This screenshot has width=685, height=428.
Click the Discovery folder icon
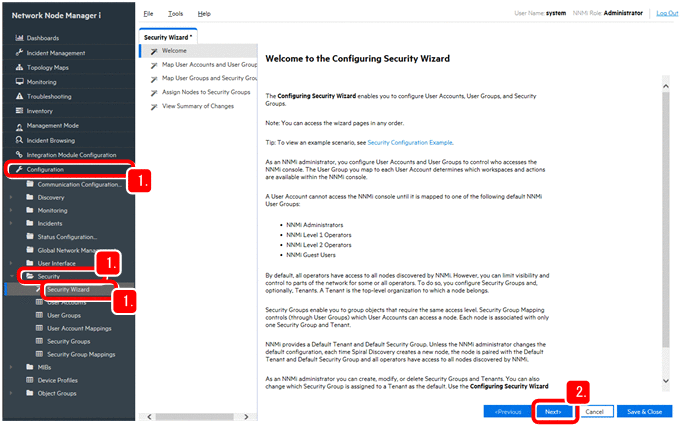coord(30,197)
